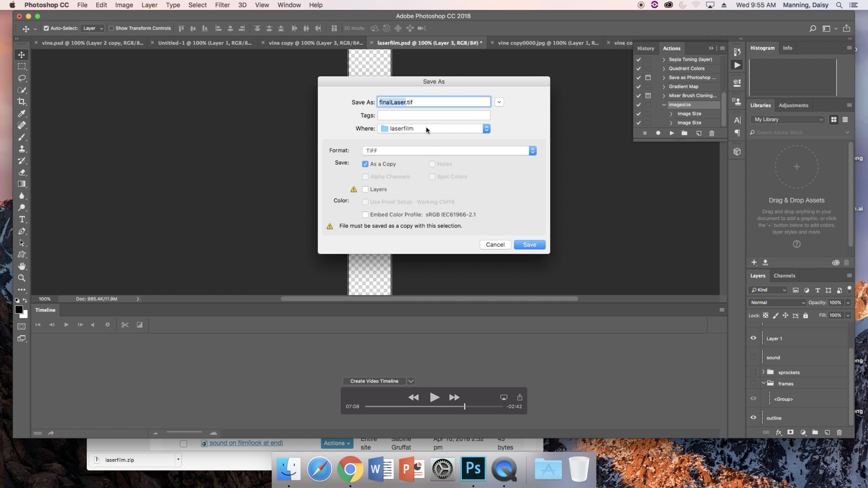This screenshot has height=488, width=868.
Task: Click Save button in Save As dialog
Action: point(529,245)
